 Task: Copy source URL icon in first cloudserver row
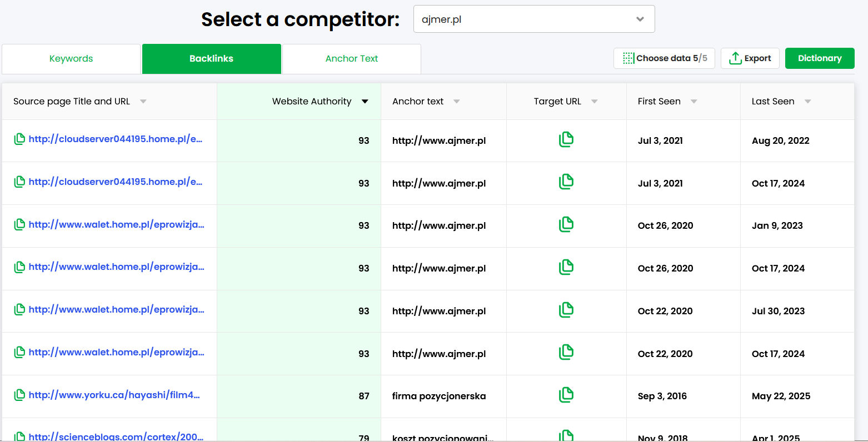19,139
